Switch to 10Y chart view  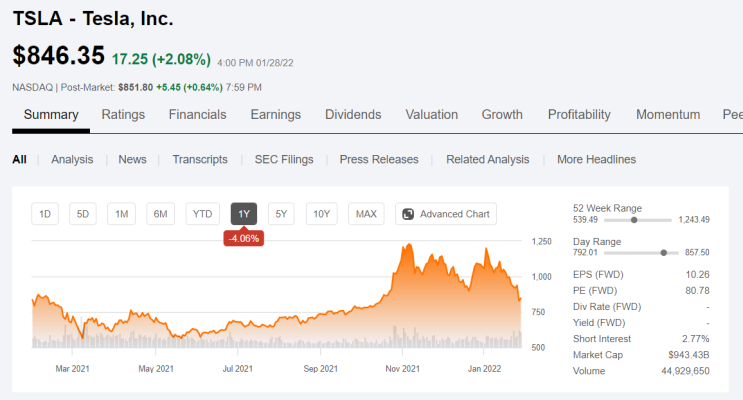pos(322,214)
